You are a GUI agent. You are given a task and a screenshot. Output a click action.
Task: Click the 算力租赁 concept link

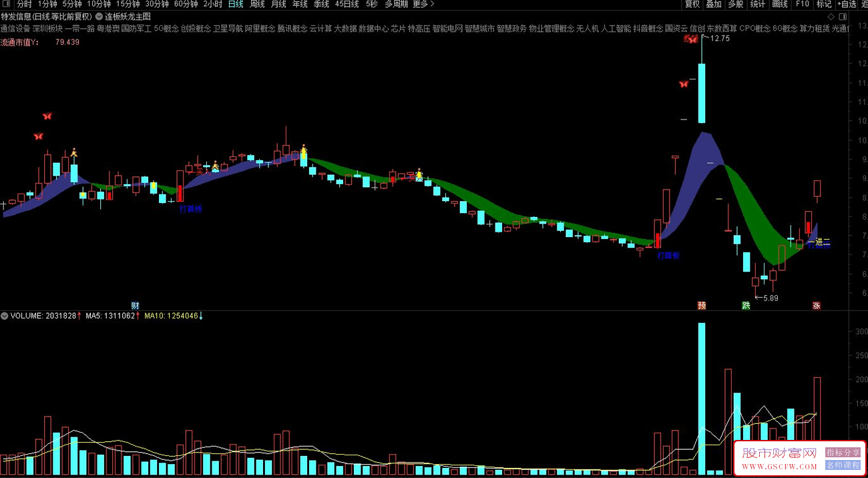pyautogui.click(x=814, y=29)
